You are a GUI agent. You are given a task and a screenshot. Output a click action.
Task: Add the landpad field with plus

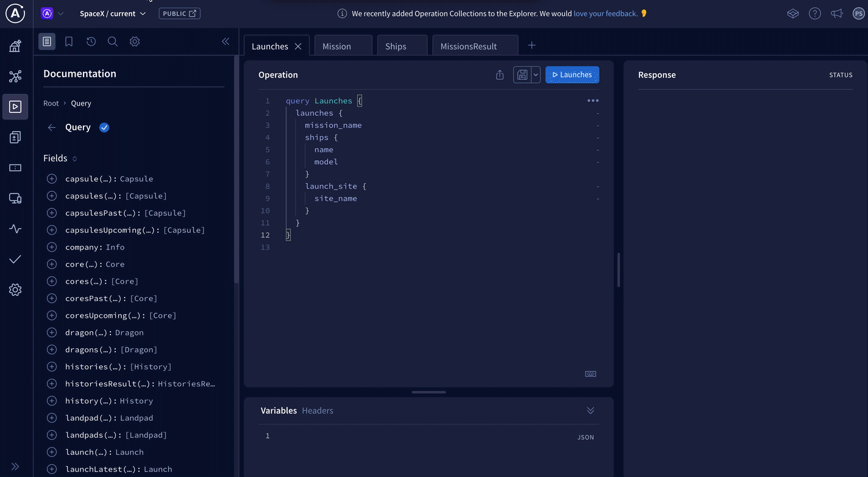pos(52,418)
